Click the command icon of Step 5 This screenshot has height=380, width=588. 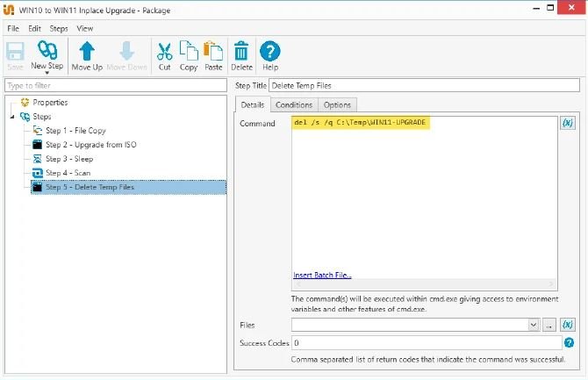37,187
